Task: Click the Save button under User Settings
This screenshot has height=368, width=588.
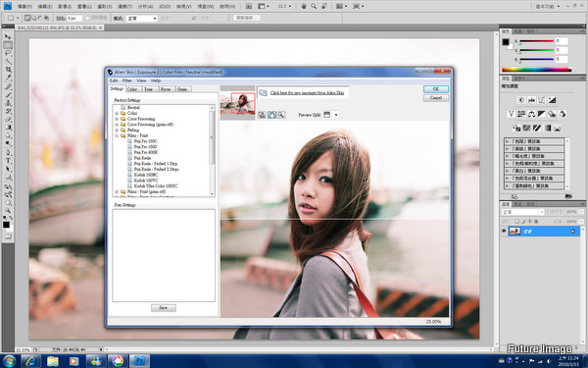Action: 163,307
